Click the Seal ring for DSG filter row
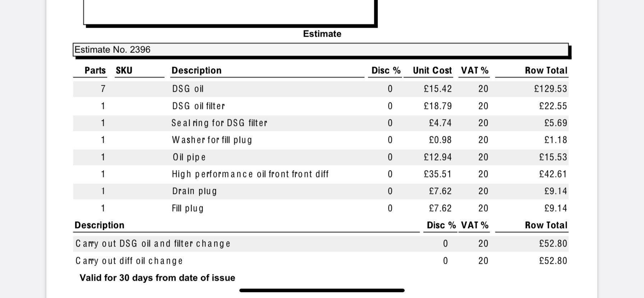 (x=219, y=123)
